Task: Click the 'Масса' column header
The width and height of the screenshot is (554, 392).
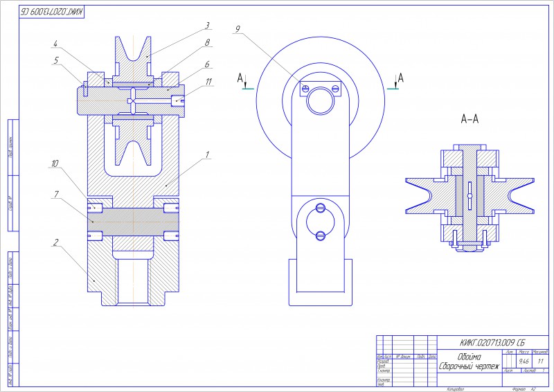Action: tap(524, 352)
